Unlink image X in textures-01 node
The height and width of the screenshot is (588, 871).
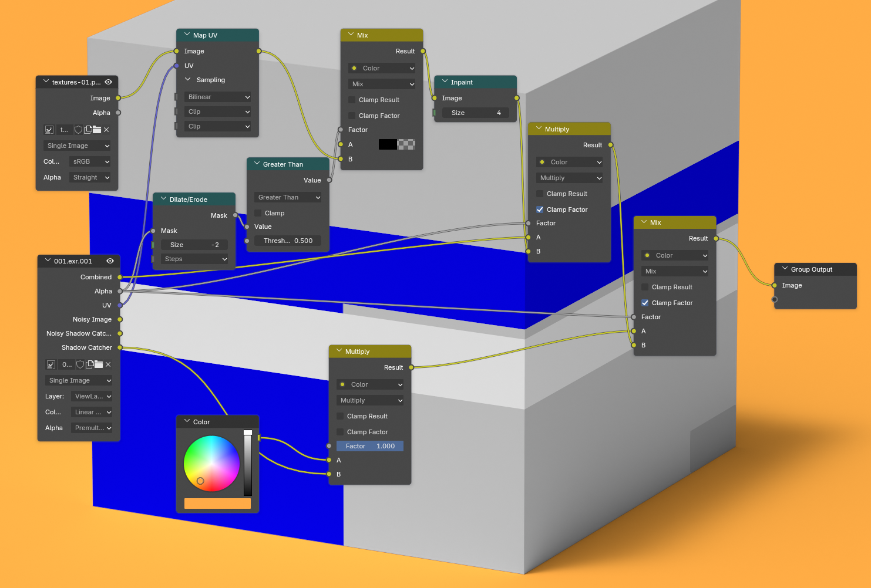click(106, 130)
